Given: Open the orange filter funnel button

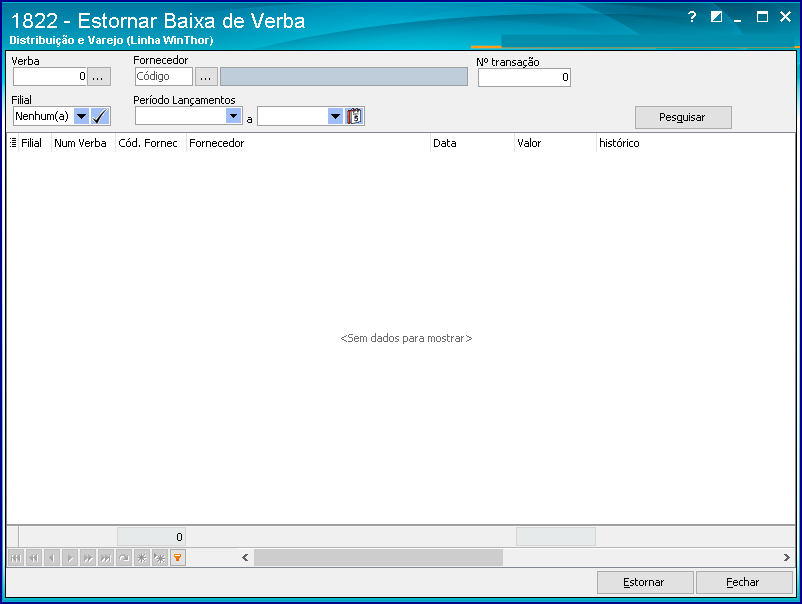Looking at the screenshot, I should click(x=177, y=557).
